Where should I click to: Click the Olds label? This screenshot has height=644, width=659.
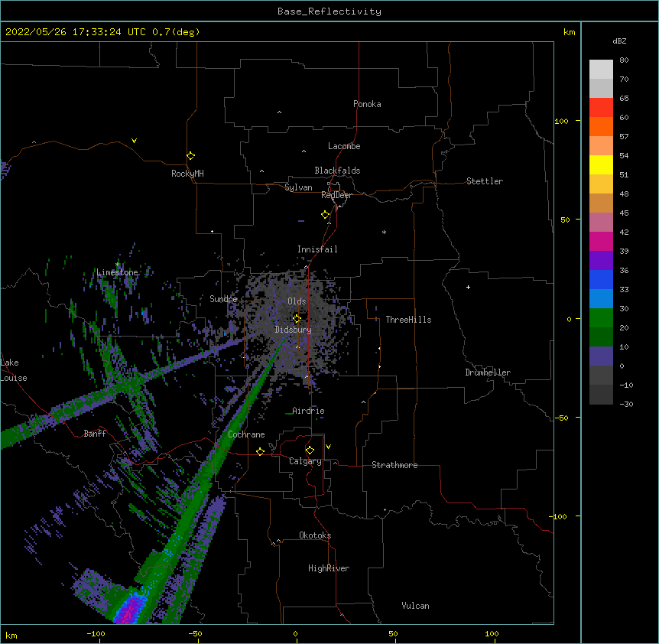[x=297, y=301]
